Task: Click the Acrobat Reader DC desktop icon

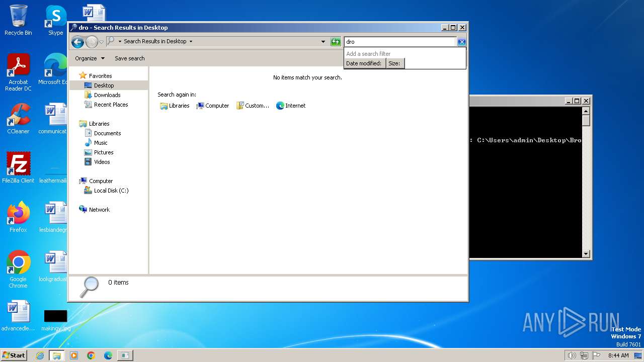Action: coord(18,72)
